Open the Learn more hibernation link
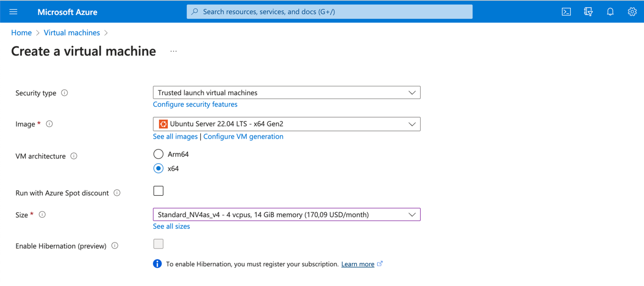The image size is (644, 286). click(357, 264)
